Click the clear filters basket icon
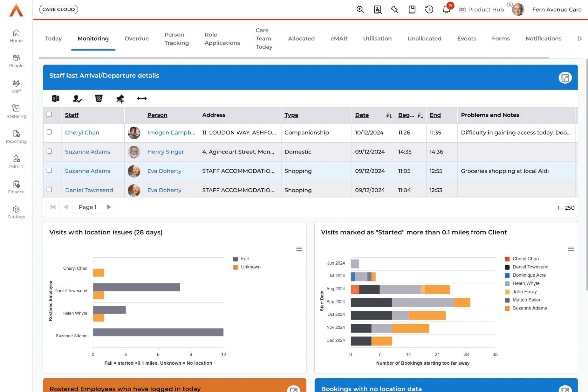 point(99,99)
